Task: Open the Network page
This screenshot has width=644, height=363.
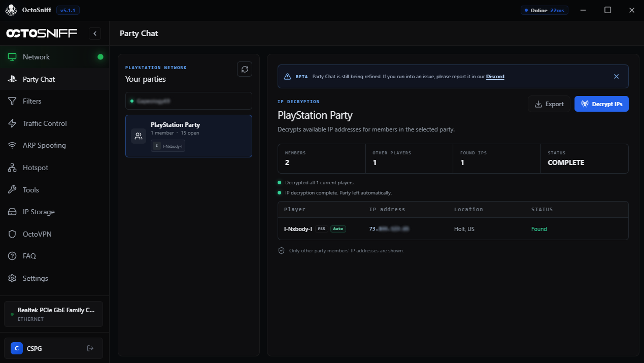Action: 54,57
